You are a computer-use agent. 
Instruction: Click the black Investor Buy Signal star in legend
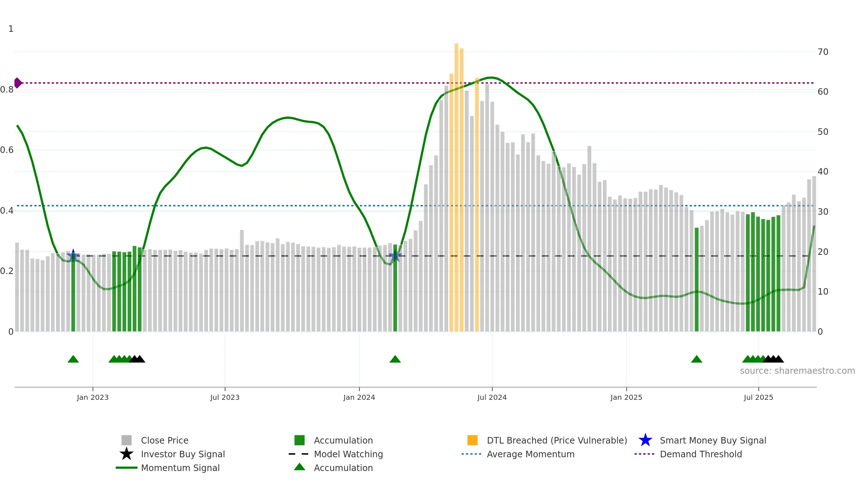pos(127,454)
